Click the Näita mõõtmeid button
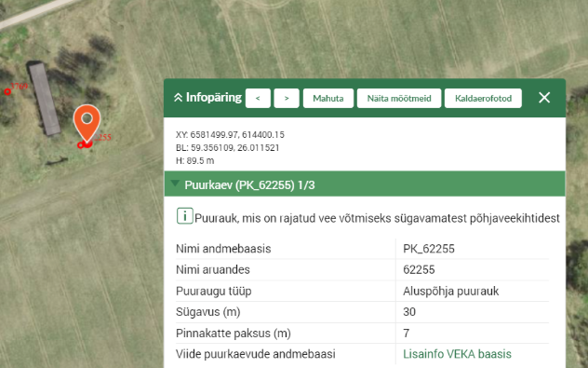 pos(399,99)
